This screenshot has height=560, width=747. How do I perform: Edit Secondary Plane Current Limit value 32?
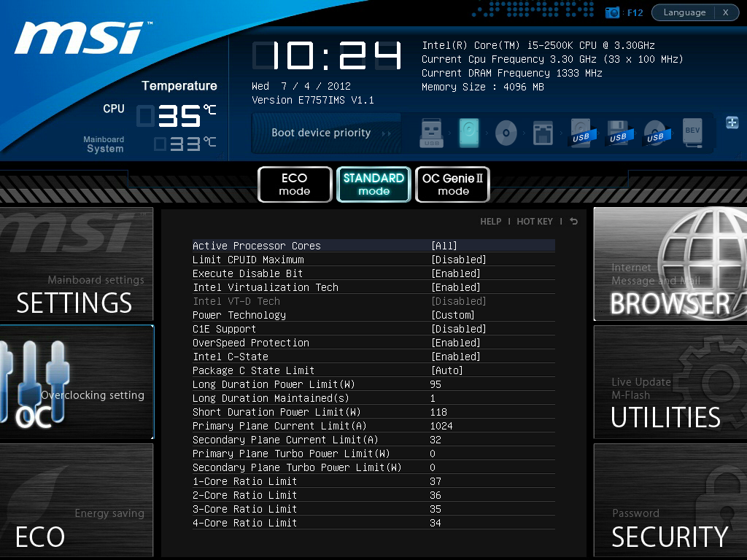[x=436, y=439]
